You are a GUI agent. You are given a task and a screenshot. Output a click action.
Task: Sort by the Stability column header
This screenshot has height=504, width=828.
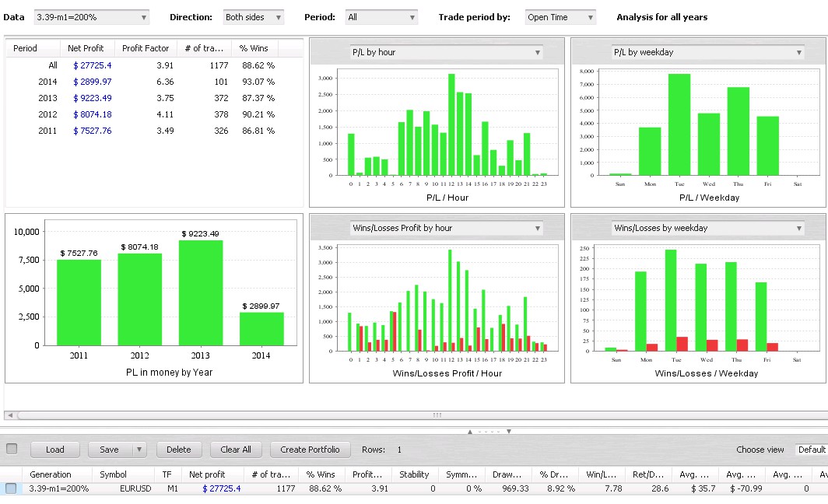tap(415, 474)
